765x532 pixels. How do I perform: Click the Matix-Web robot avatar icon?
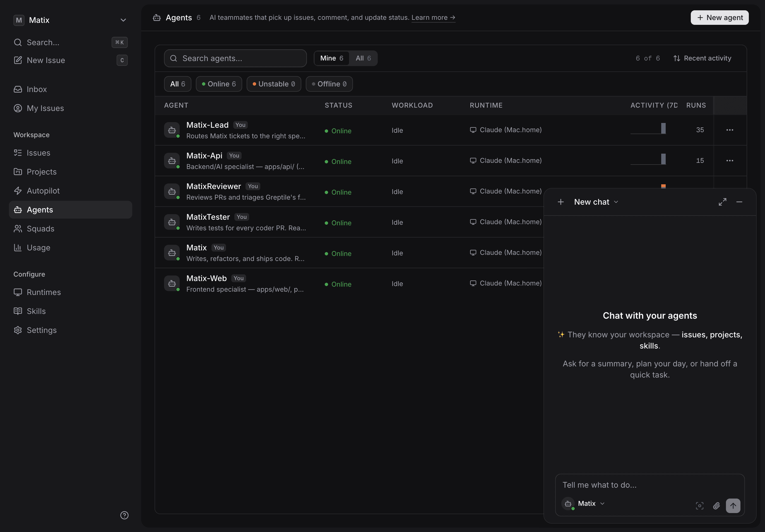tap(172, 283)
